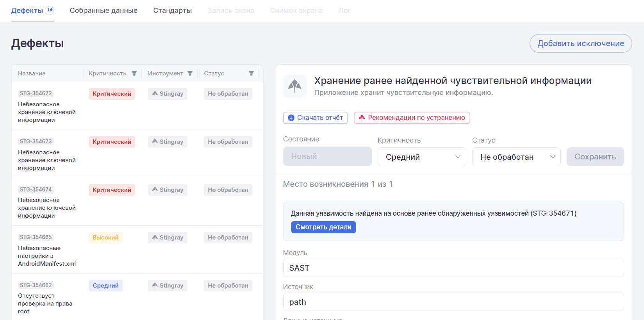
Task: Click the Stingray logo icon in the defect header
Action: (x=294, y=86)
